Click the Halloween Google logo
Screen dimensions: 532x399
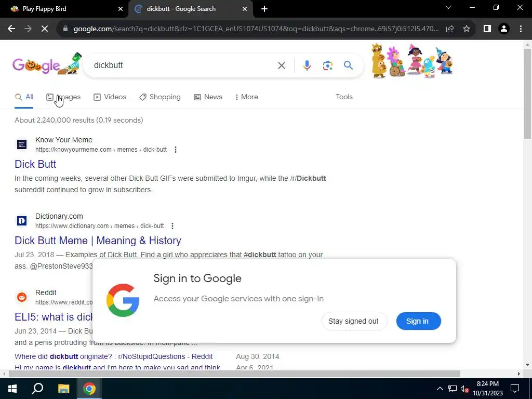tap(47, 64)
